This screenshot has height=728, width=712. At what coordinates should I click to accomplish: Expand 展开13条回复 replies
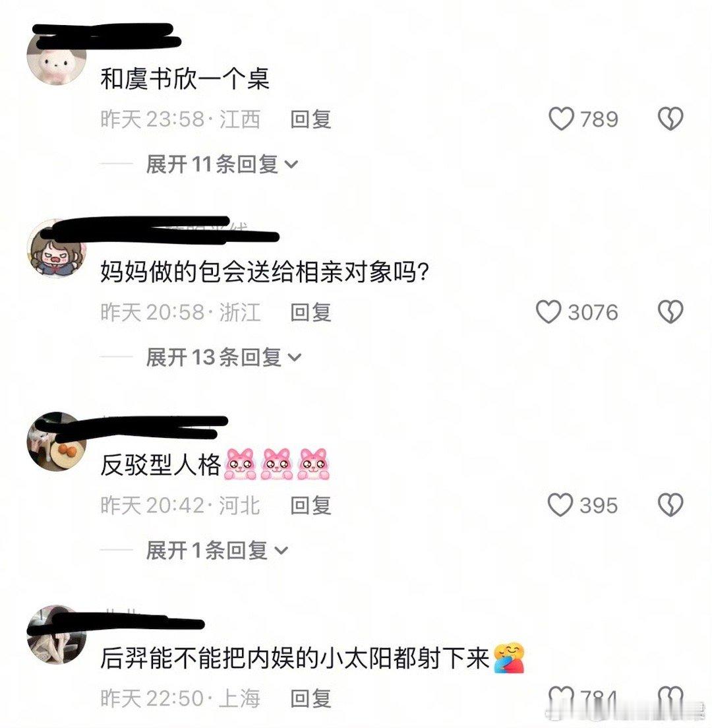tap(223, 357)
